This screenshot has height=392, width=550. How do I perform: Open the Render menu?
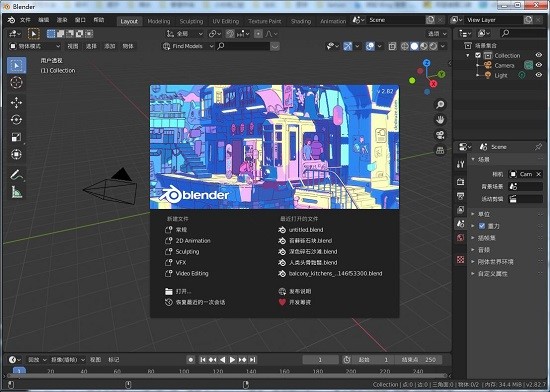62,20
